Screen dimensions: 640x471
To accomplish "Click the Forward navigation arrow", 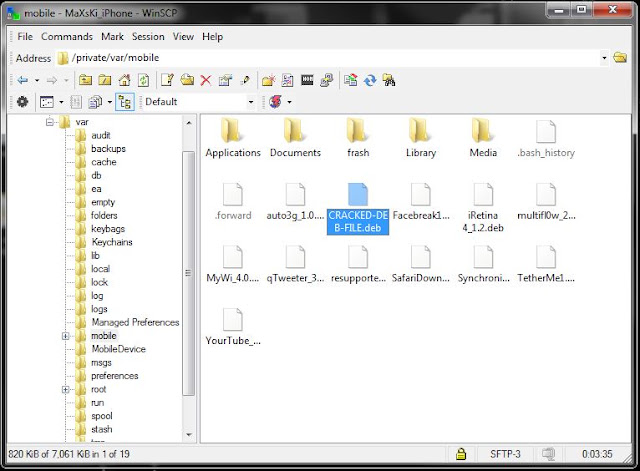I will 52,80.
